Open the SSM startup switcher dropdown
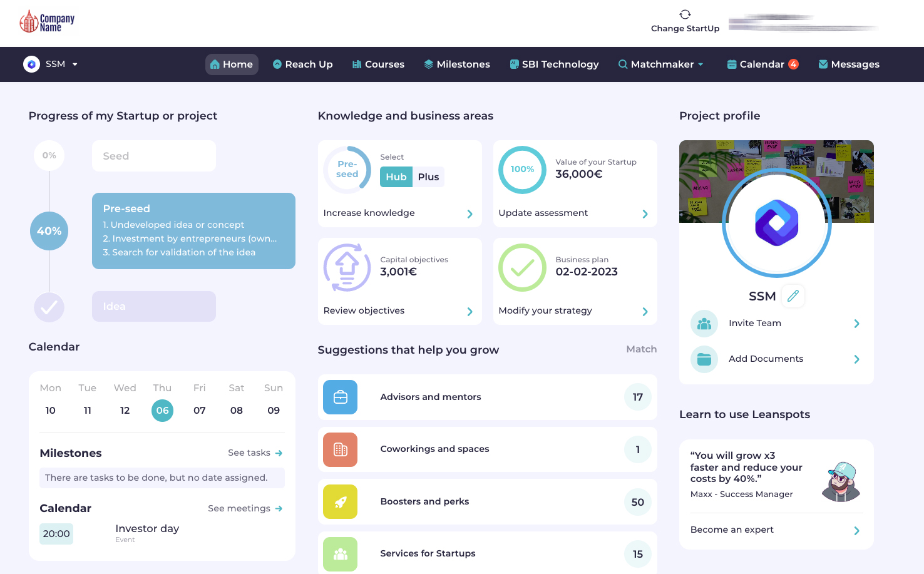The width and height of the screenshot is (924, 574). point(51,64)
